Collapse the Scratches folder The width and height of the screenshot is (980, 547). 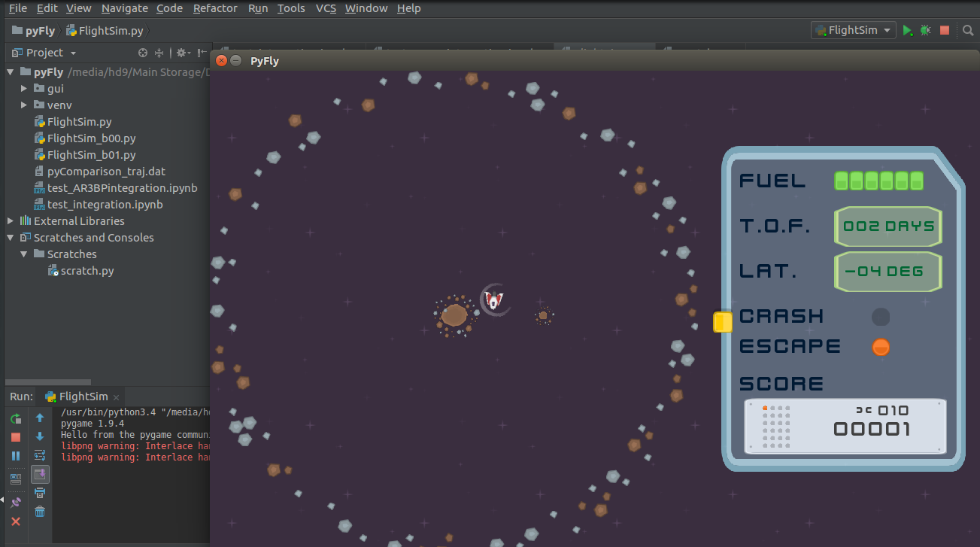24,254
